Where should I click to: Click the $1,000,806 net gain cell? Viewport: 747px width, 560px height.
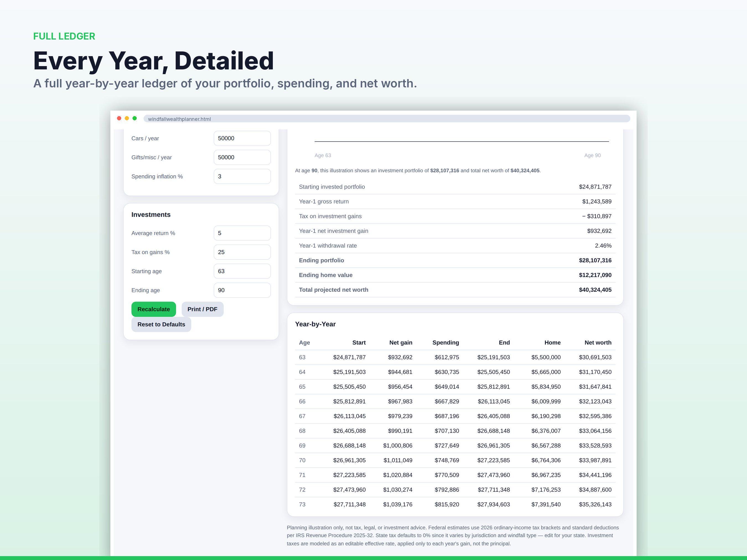398,446
